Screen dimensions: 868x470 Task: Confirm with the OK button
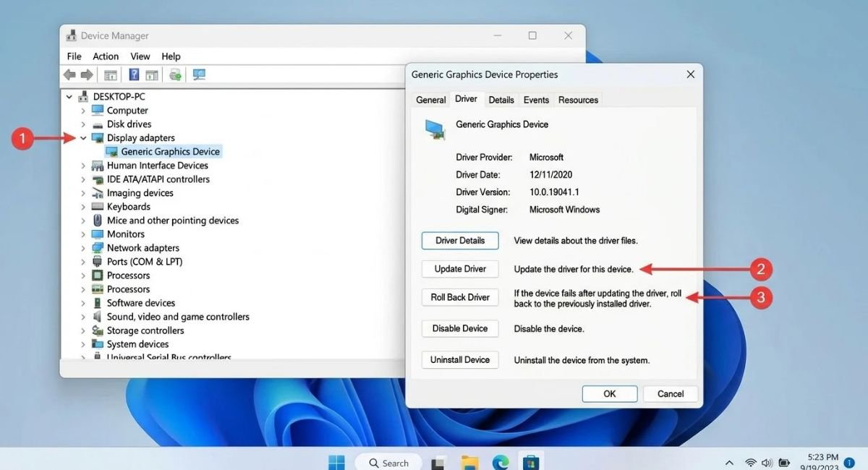point(610,394)
